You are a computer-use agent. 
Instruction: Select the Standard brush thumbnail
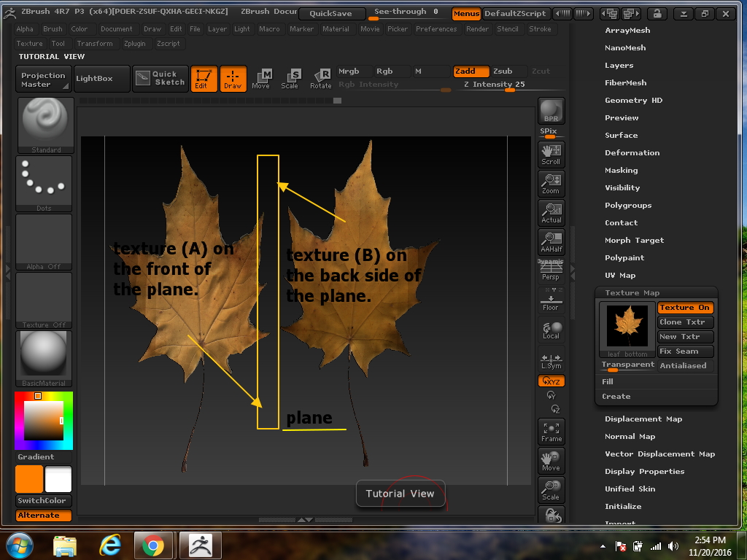(46, 125)
